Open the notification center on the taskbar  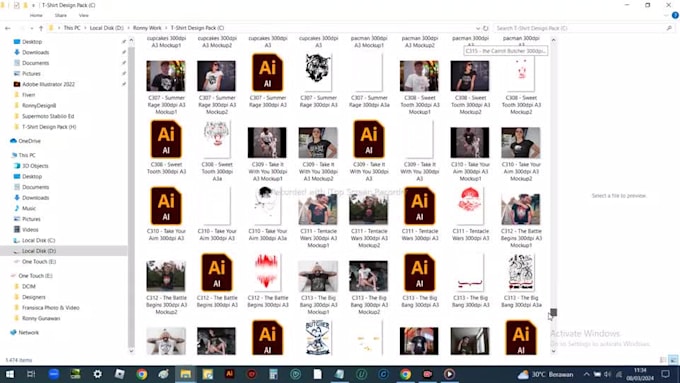point(666,374)
